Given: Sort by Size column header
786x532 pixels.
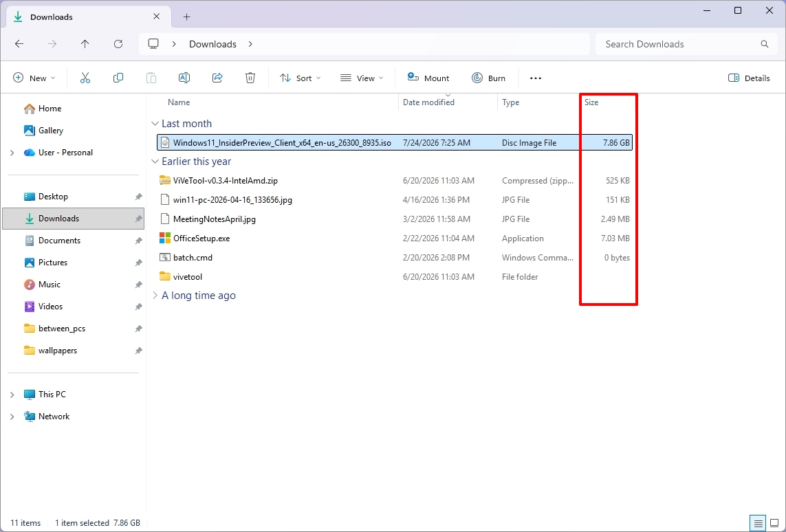Looking at the screenshot, I should 591,102.
